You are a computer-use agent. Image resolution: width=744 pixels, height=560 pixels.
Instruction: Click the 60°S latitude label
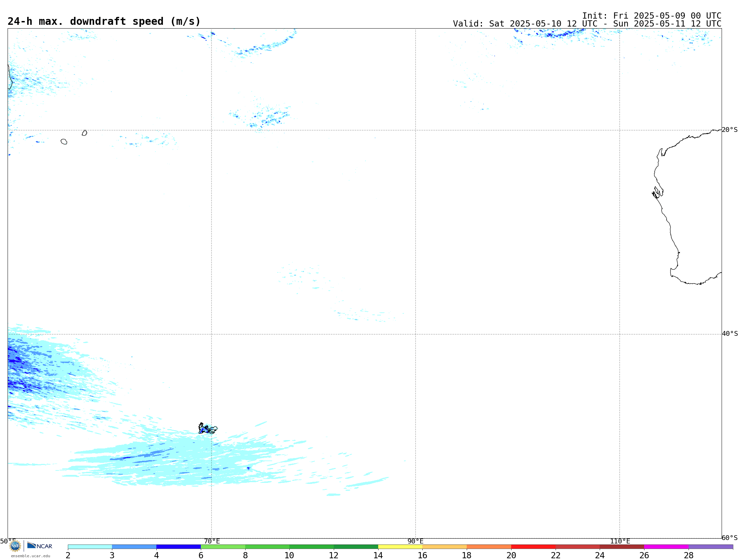730,538
